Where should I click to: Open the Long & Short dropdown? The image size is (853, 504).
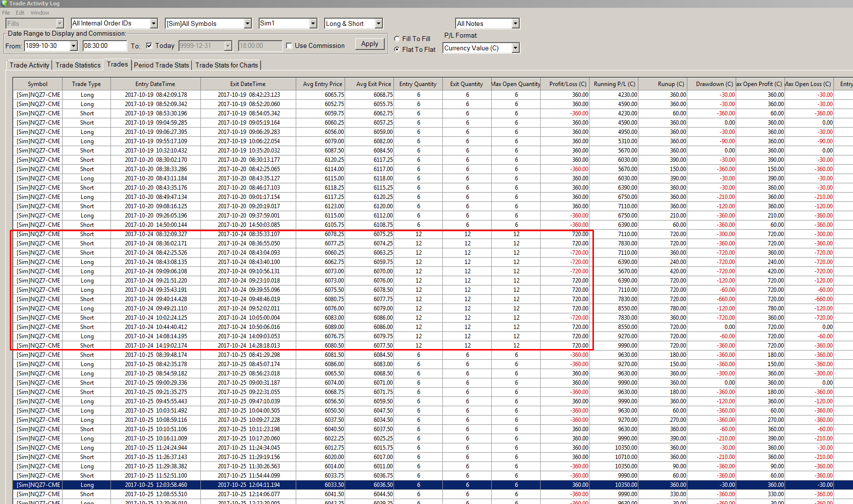(378, 23)
